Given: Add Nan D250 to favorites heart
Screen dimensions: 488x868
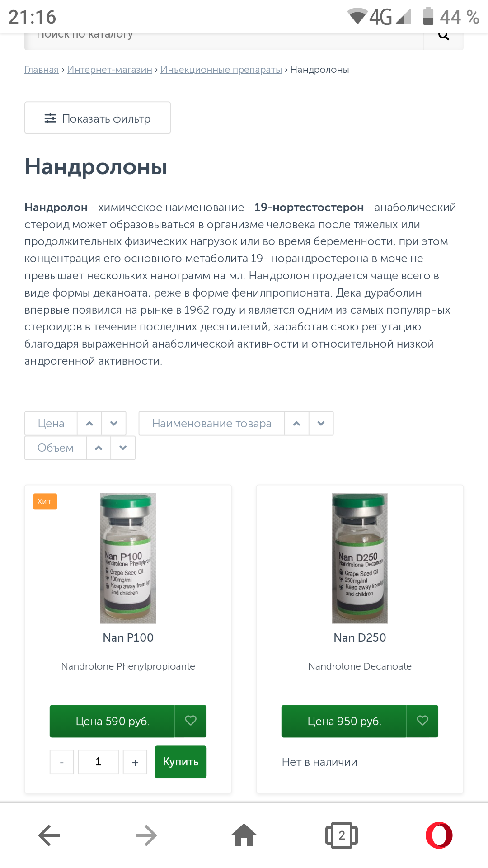Looking at the screenshot, I should 422,721.
